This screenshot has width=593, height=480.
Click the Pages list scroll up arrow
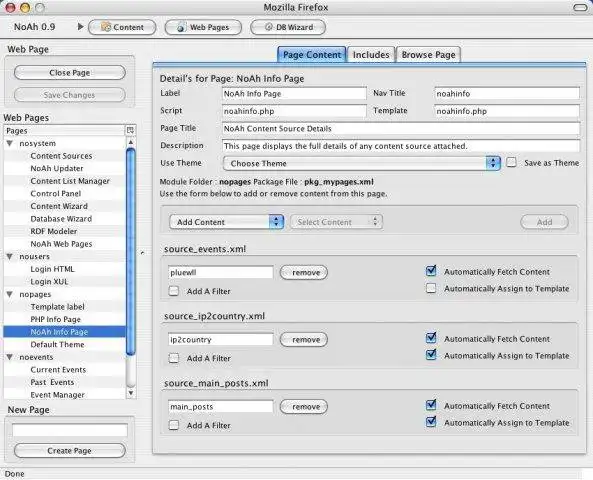(130, 142)
